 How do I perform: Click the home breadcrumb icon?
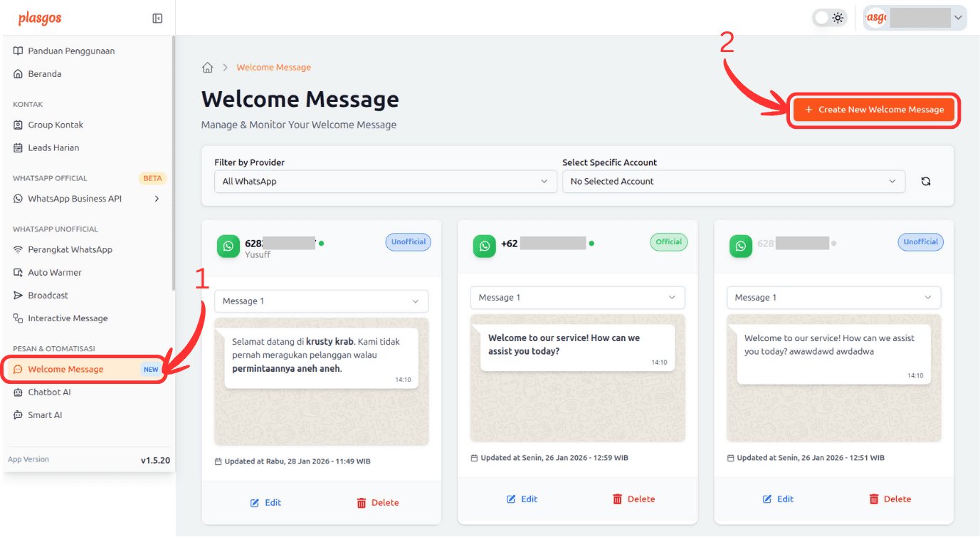(207, 66)
